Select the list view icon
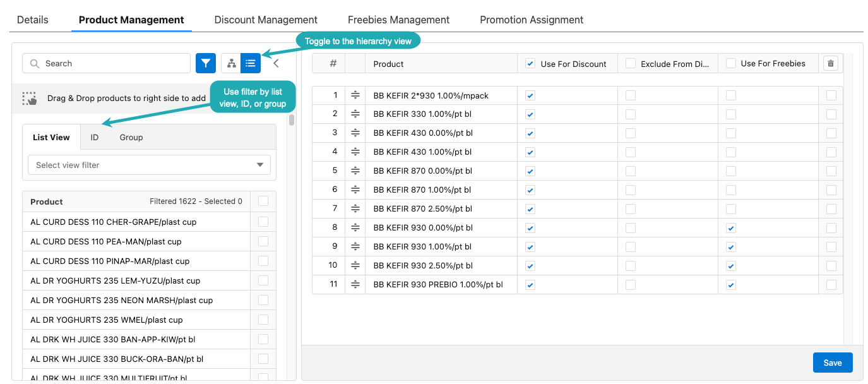This screenshot has width=868, height=384. point(251,63)
